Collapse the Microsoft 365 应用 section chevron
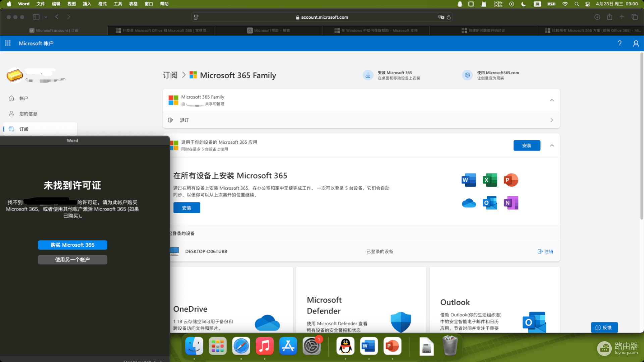The image size is (644, 362). point(552,145)
